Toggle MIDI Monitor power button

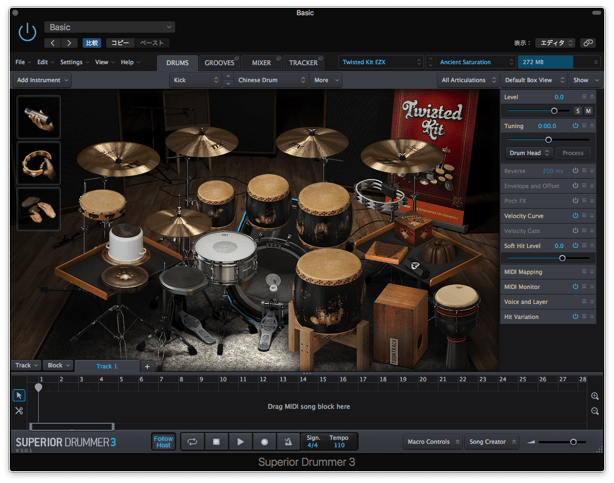575,287
